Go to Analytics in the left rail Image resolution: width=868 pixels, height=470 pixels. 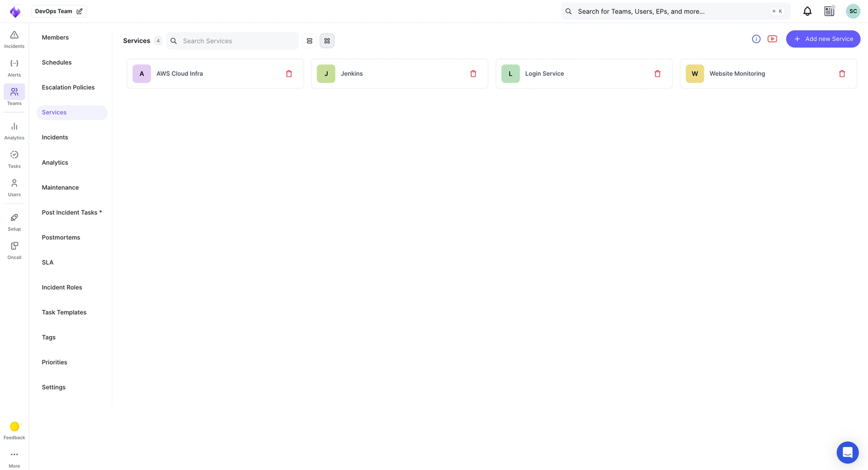(14, 131)
